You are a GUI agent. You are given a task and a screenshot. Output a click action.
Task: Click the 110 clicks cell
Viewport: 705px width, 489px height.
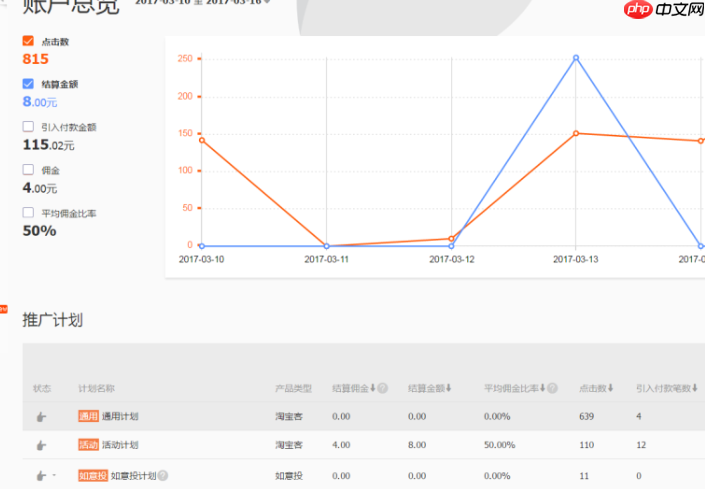tap(586, 445)
